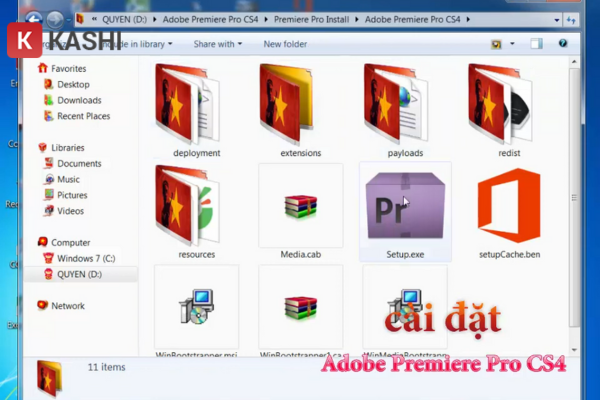Click the 'Setup.exe' file name label

tap(405, 254)
